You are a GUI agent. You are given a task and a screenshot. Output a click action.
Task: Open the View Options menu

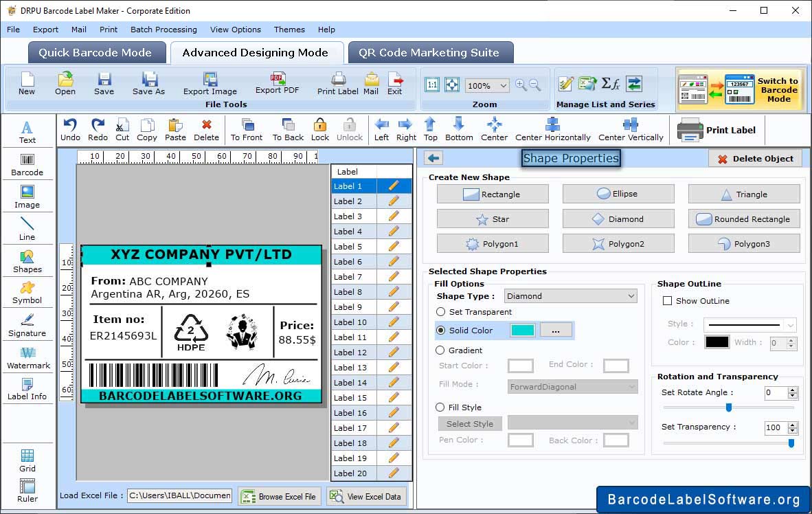[x=236, y=30]
